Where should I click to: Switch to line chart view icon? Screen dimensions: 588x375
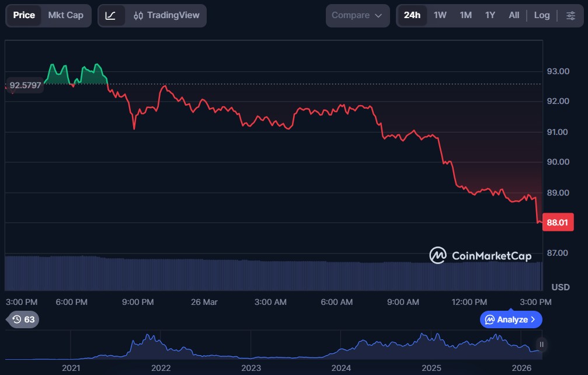(x=111, y=15)
